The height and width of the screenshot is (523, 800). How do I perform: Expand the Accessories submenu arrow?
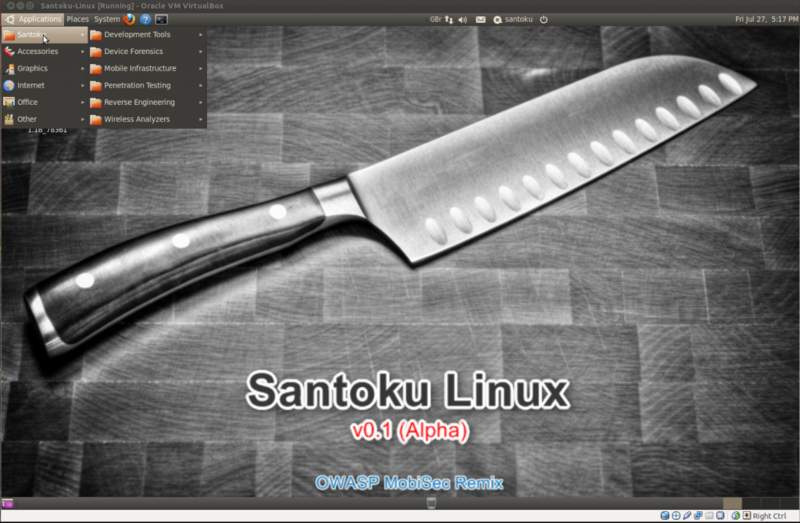82,52
